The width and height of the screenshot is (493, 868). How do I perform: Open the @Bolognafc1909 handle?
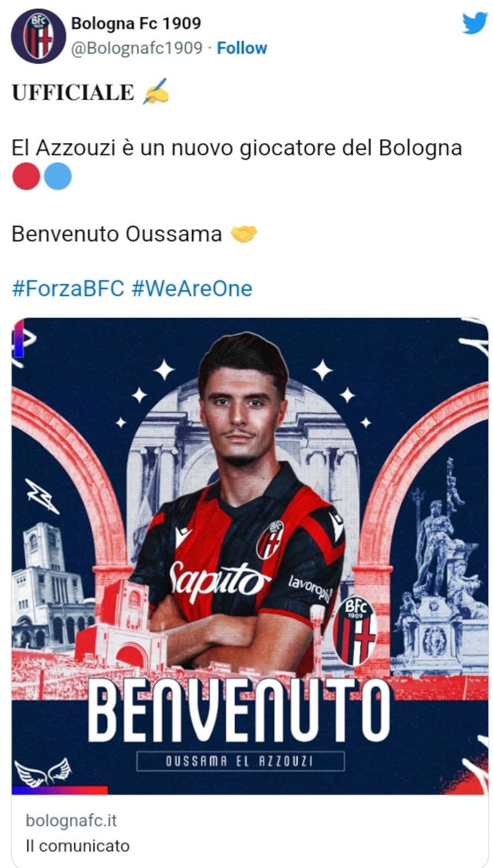(x=137, y=48)
